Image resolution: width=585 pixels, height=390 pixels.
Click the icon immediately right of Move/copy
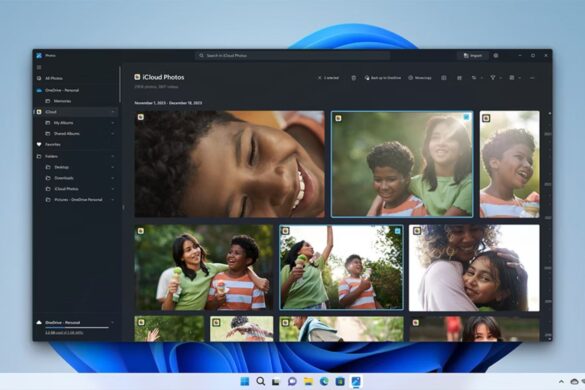444,78
